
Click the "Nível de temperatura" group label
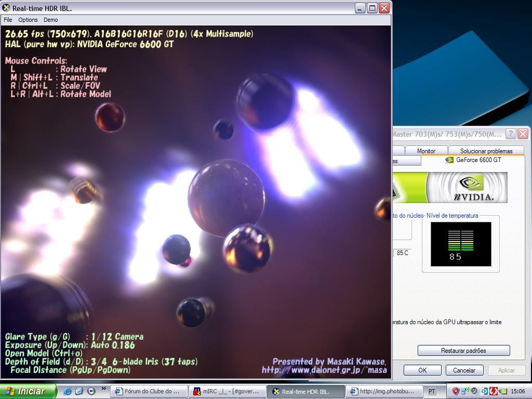pos(453,216)
